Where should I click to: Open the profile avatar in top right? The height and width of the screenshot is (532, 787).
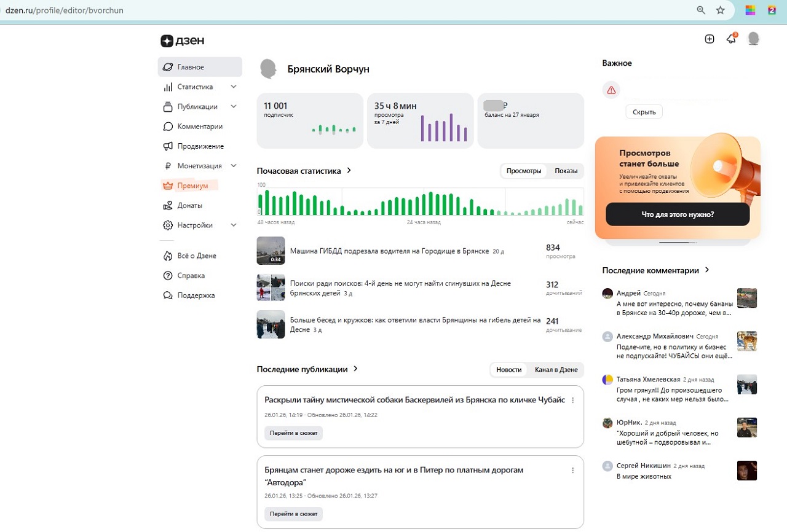coord(753,39)
